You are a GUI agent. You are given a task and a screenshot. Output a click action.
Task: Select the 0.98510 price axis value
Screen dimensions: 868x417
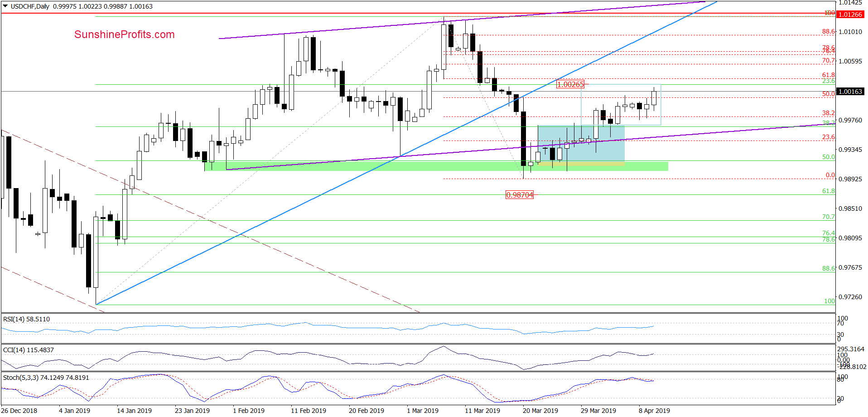coord(850,208)
